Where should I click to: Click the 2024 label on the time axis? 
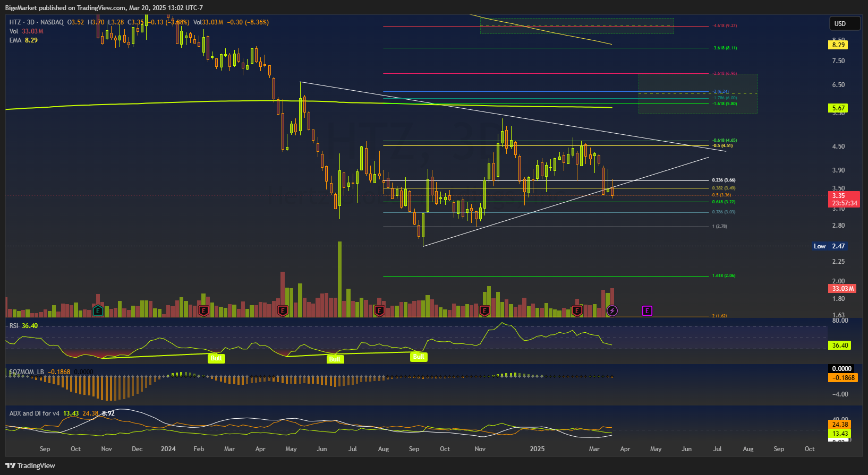[x=168, y=449]
